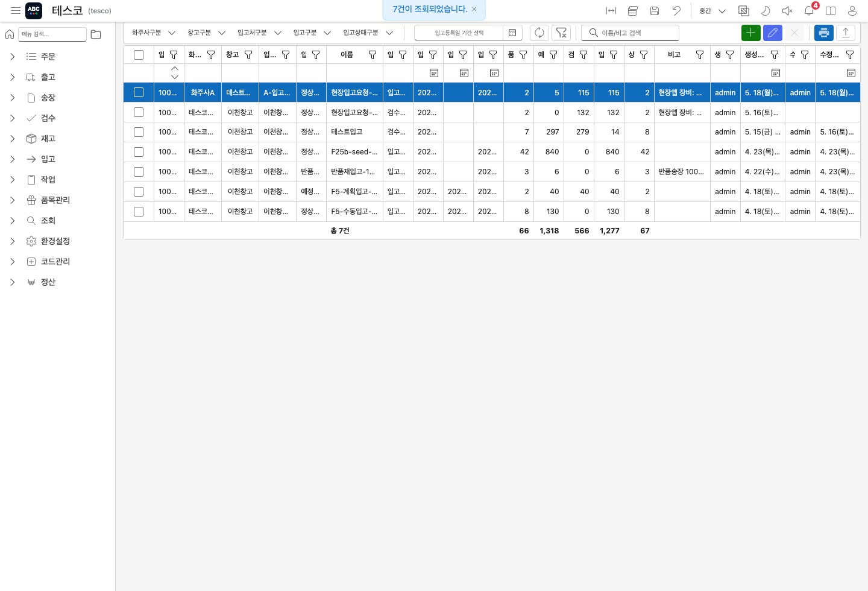Click the overlapping windows icon
The height and width of the screenshot is (591, 868).
744,11
